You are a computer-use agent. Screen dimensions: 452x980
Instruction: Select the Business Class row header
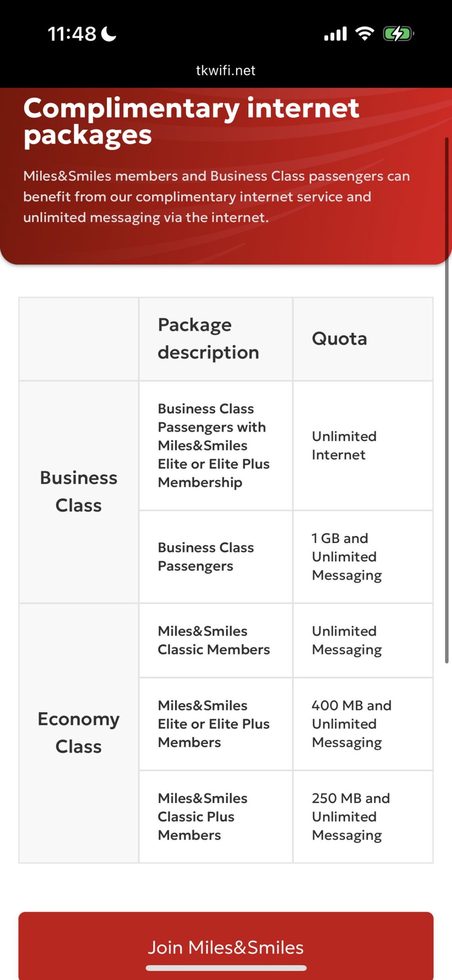[79, 492]
